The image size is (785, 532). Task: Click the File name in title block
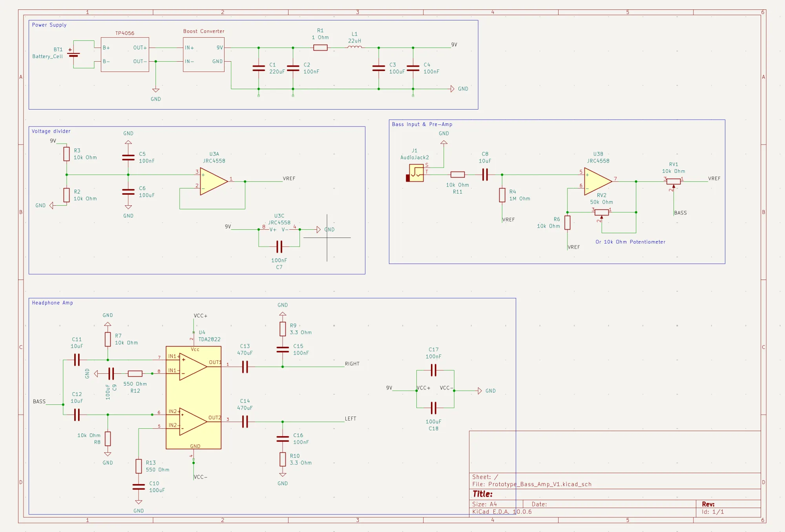point(532,484)
